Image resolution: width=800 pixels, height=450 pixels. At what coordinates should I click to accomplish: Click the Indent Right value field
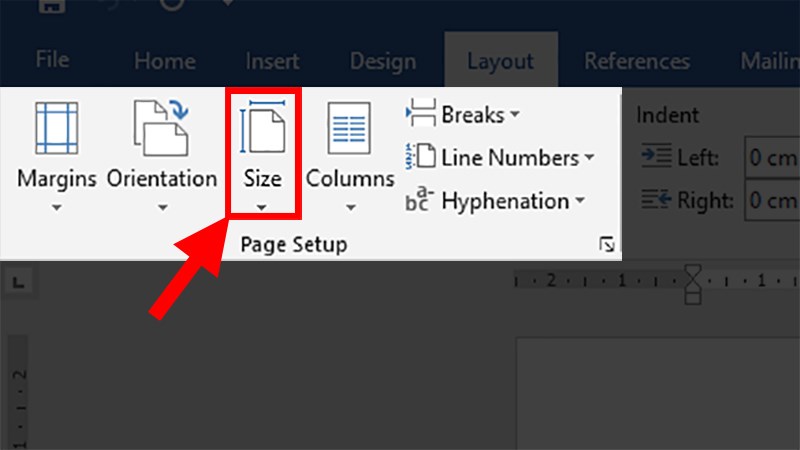(772, 201)
